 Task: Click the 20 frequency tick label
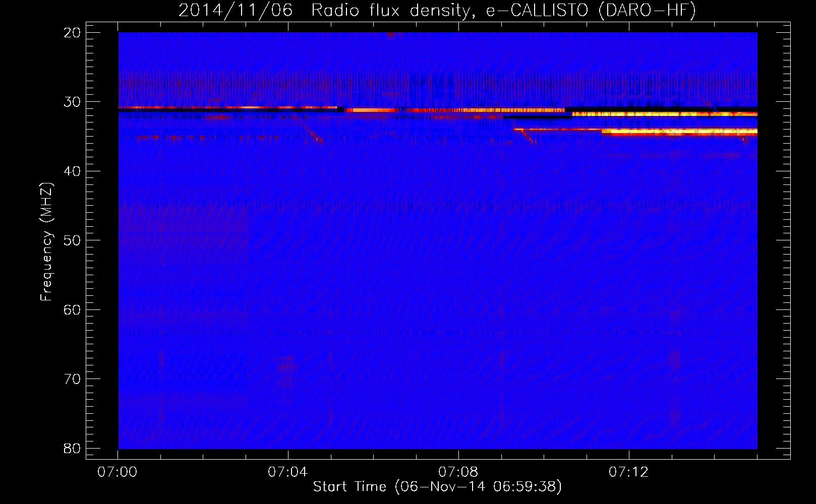point(72,33)
